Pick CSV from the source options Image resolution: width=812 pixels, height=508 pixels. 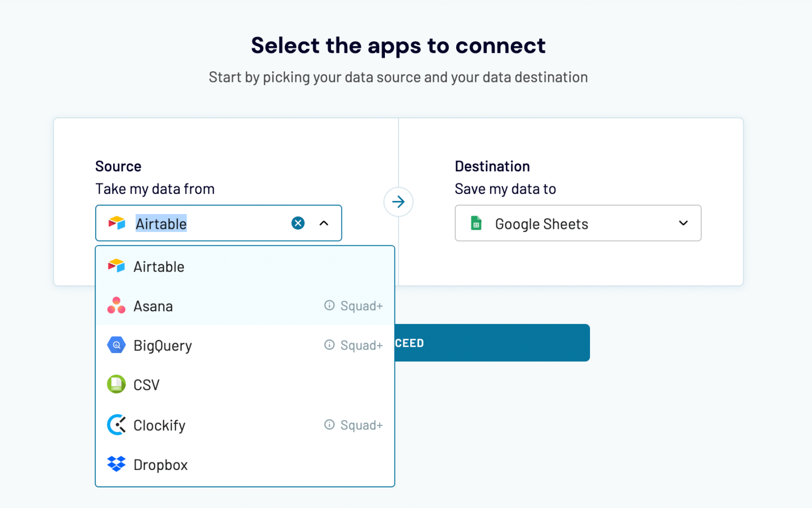[146, 385]
